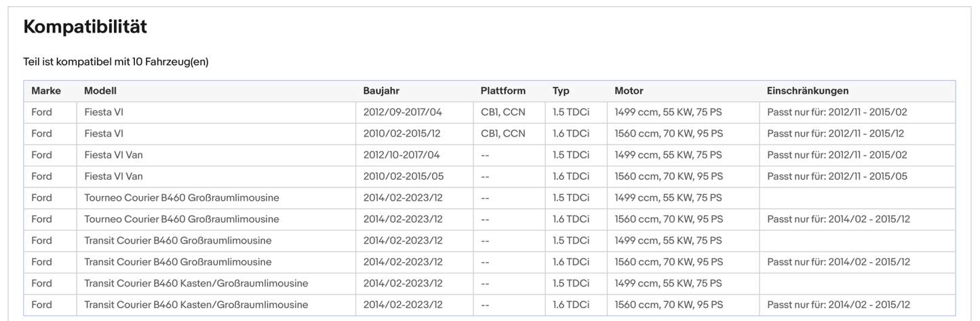Select the Baujahr cell 2012/10-2017/04
Viewport: 980px width, 321px height.
tap(401, 155)
